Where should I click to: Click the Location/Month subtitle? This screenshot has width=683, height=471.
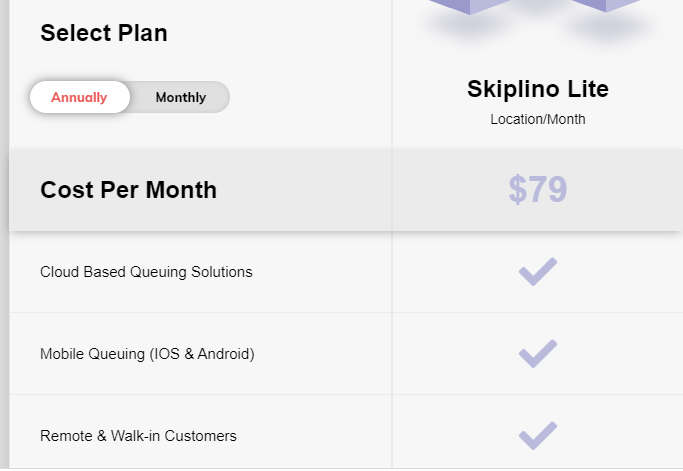pyautogui.click(x=538, y=119)
